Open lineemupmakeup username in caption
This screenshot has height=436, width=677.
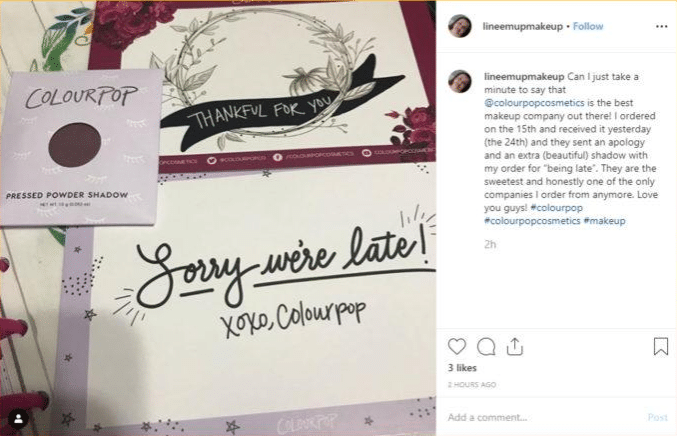pyautogui.click(x=524, y=76)
